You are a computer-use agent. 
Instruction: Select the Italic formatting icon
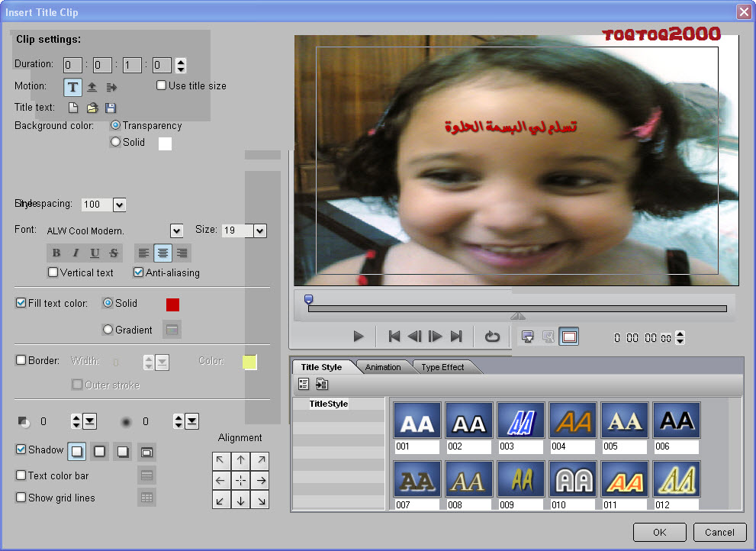point(76,253)
